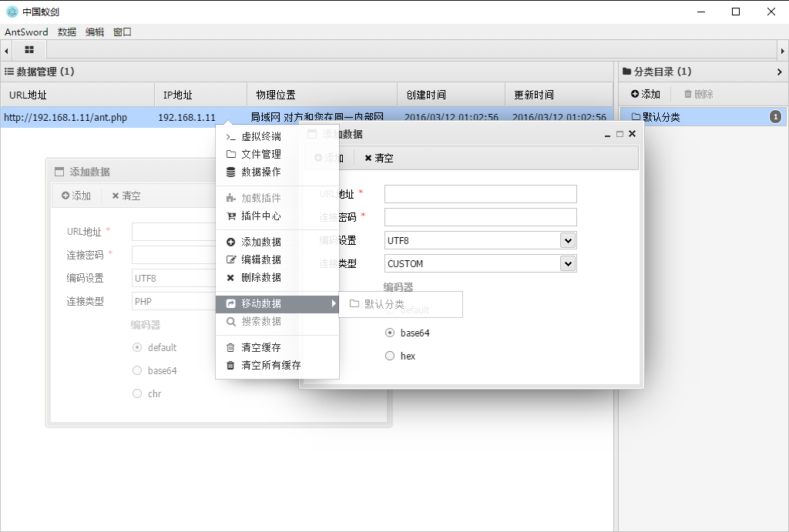Click the puzzle icon beside 加载插件
789x532 pixels.
231,198
